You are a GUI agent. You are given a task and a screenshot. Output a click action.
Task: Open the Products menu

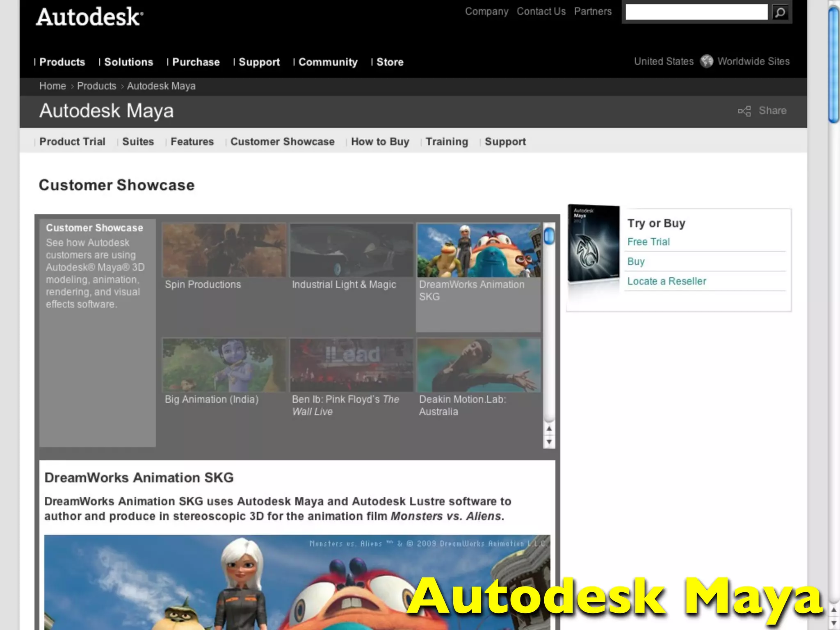(62, 62)
